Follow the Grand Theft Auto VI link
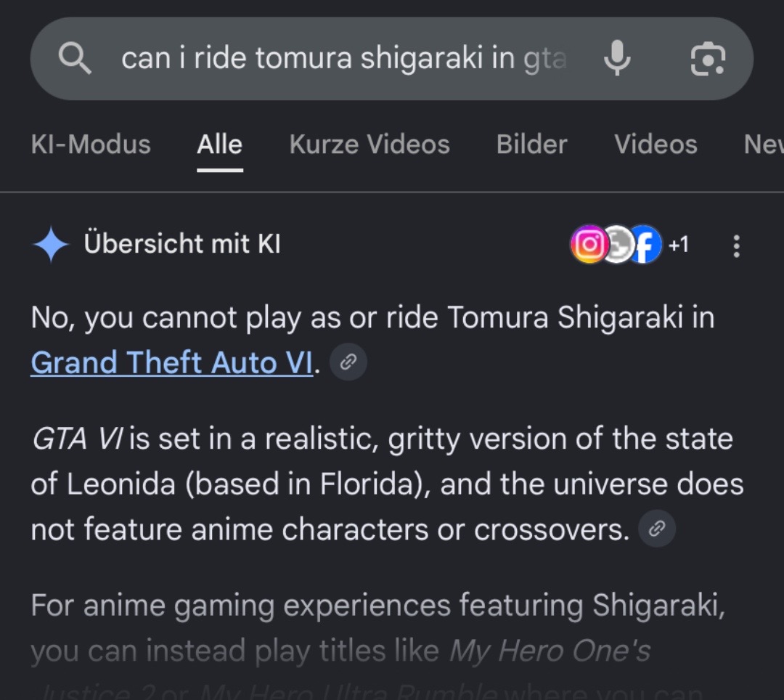 coord(172,362)
